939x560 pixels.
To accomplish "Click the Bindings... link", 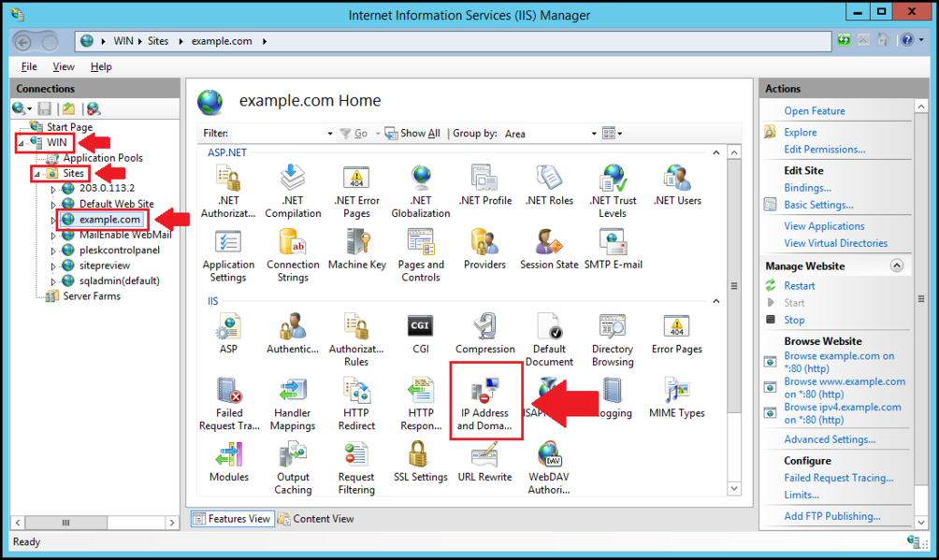I will (807, 188).
